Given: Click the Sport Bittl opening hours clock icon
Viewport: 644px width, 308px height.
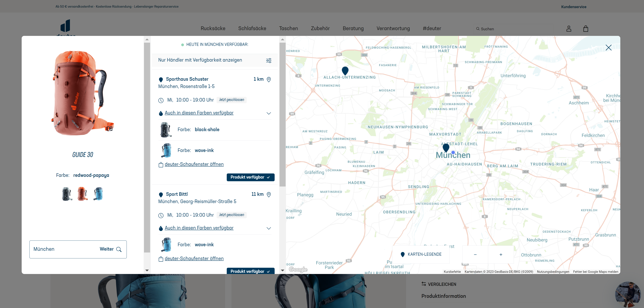Looking at the screenshot, I should 161,215.
